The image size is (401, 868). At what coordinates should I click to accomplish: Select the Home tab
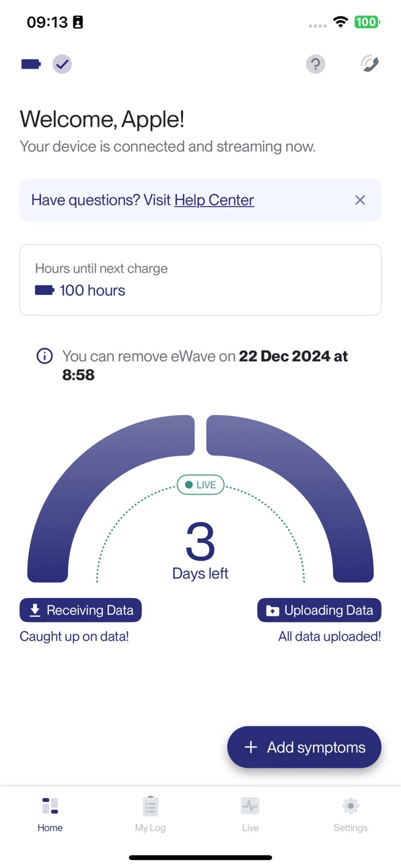tap(50, 814)
